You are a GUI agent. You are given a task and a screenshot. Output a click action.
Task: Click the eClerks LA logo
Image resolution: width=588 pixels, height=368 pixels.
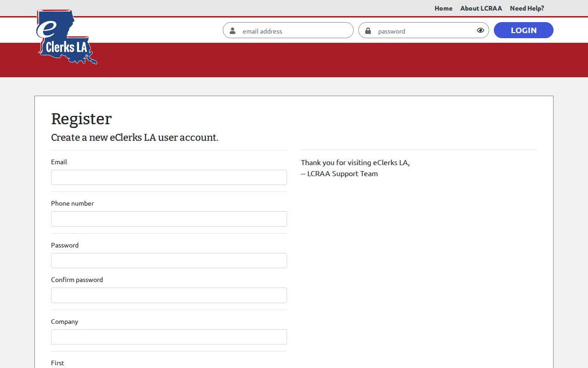[67, 37]
